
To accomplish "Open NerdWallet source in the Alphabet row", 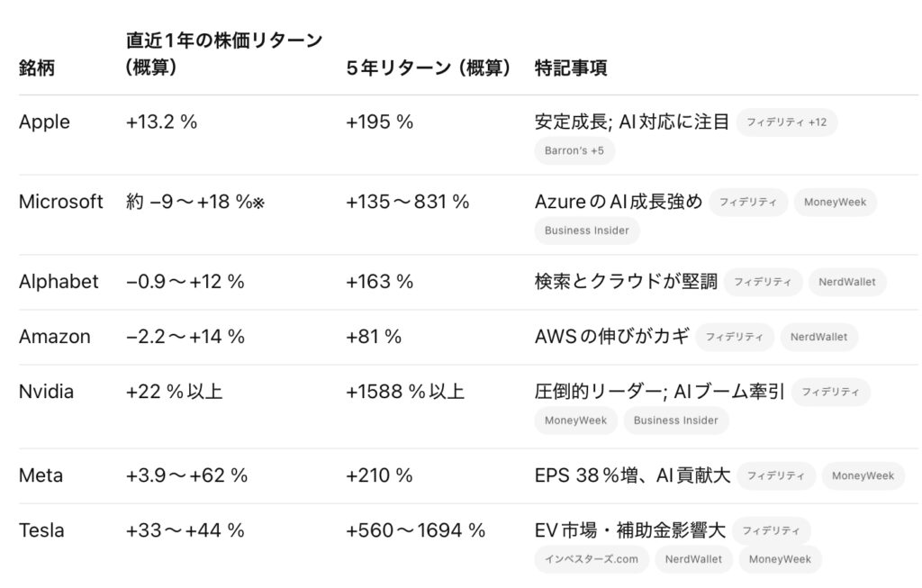I will click(x=846, y=283).
